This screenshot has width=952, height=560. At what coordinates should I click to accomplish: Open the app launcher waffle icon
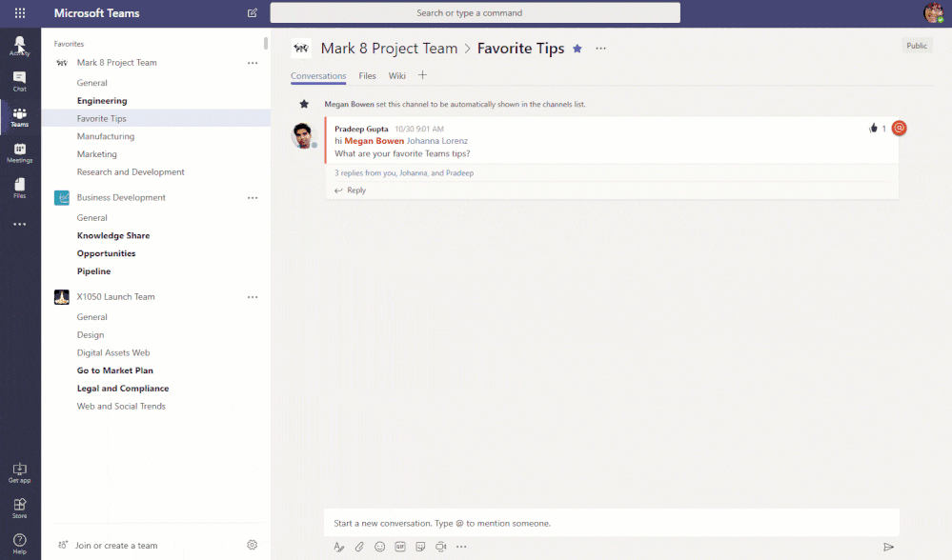(20, 12)
